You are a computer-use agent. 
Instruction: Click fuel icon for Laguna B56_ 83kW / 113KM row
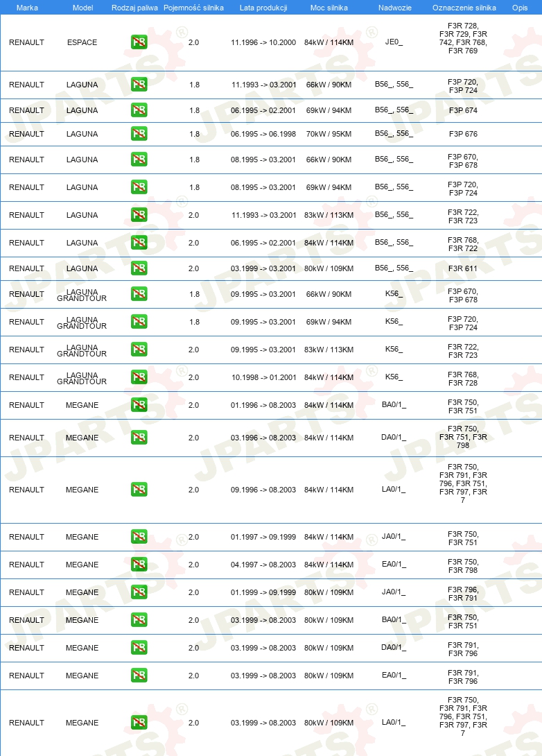pos(139,215)
